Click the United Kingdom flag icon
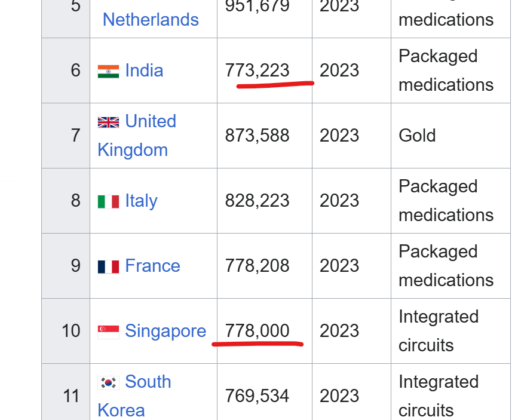Screen dimensions: 518x420 108,122
